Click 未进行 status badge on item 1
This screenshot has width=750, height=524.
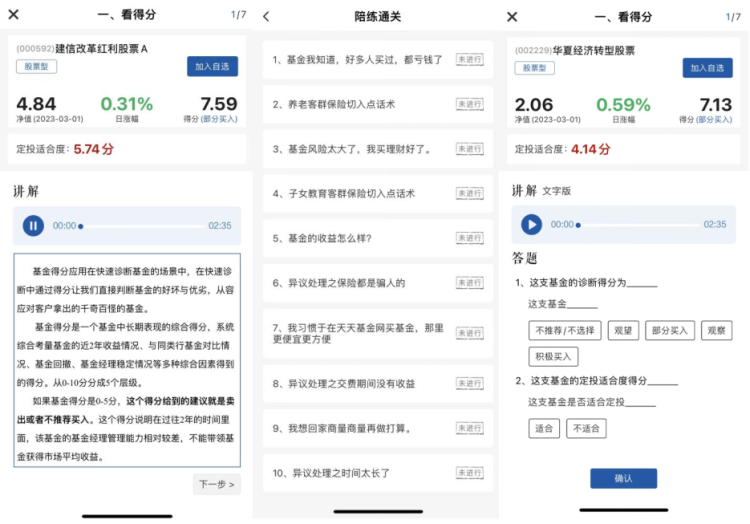pyautogui.click(x=469, y=60)
